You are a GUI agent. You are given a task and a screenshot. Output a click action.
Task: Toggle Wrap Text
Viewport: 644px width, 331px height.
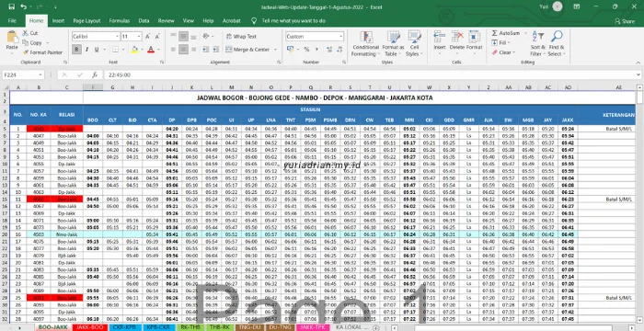[x=241, y=37]
